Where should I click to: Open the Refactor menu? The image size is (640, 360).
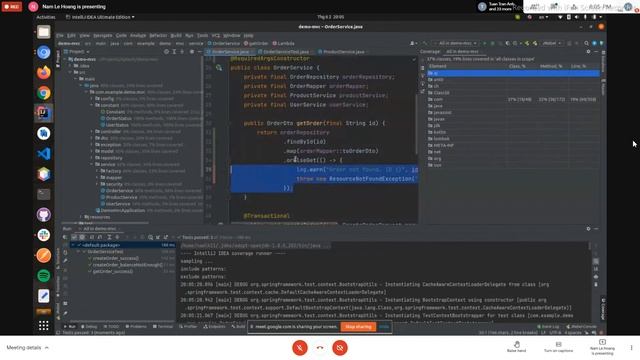[x=158, y=36]
